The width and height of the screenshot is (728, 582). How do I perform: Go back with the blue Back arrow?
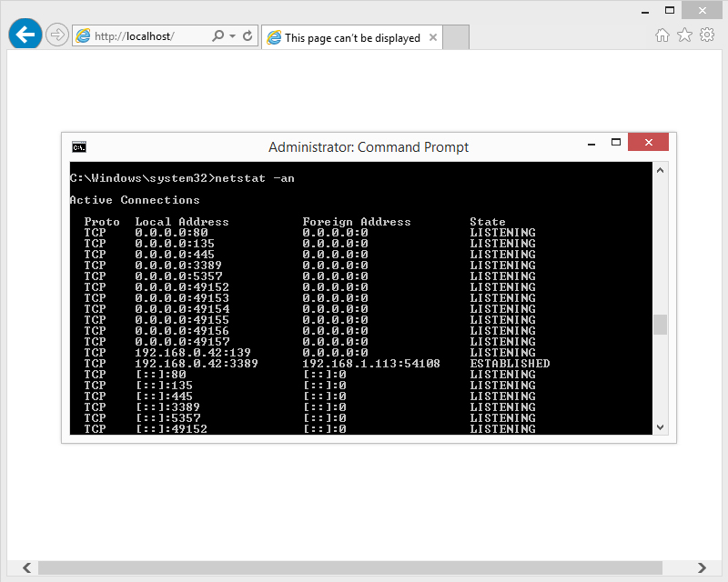(x=25, y=35)
